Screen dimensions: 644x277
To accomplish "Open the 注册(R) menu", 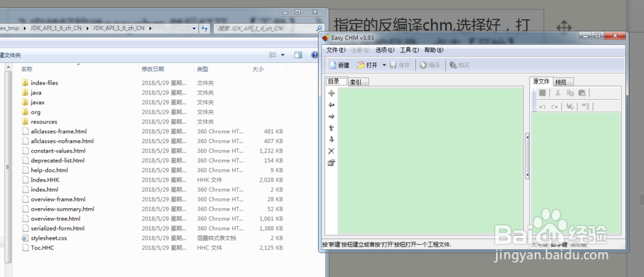I will click(x=360, y=50).
